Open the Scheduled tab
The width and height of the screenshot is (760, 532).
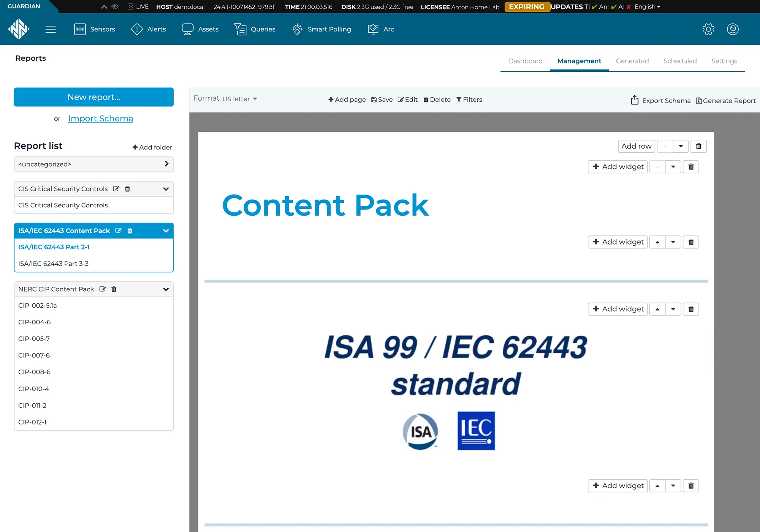(x=680, y=61)
